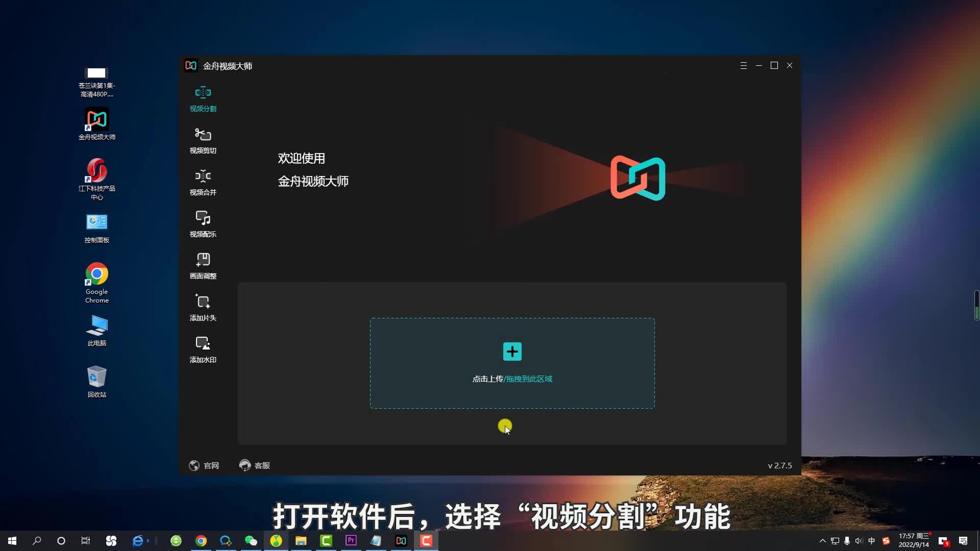Select the 金舟视频大师 desktop shortcut

pyautogui.click(x=96, y=124)
